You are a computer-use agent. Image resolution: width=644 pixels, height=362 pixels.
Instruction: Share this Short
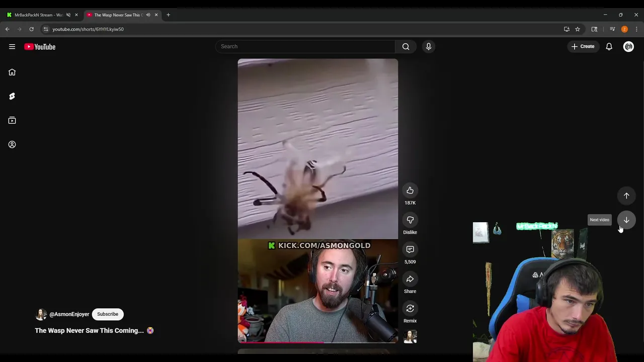[410, 279]
